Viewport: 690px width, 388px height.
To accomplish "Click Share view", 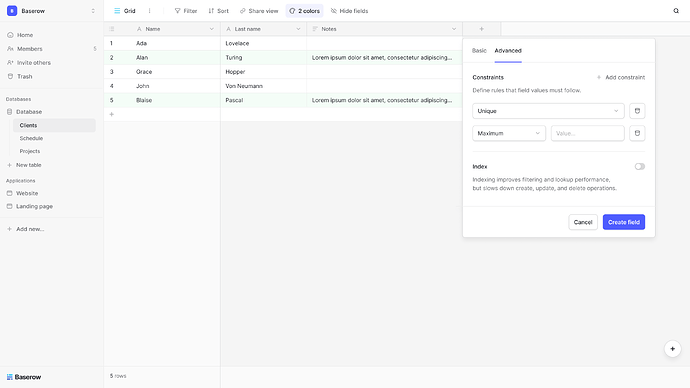I will pyautogui.click(x=259, y=11).
